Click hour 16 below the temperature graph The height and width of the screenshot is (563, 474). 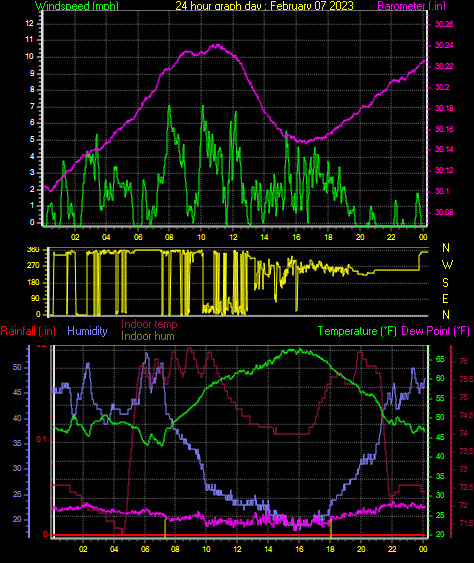pyautogui.click(x=299, y=549)
